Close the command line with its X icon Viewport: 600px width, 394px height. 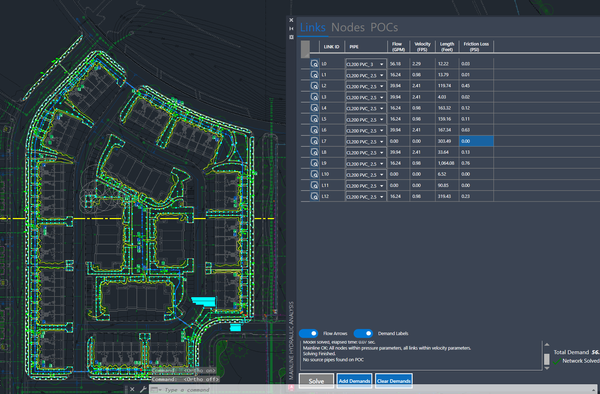132,389
